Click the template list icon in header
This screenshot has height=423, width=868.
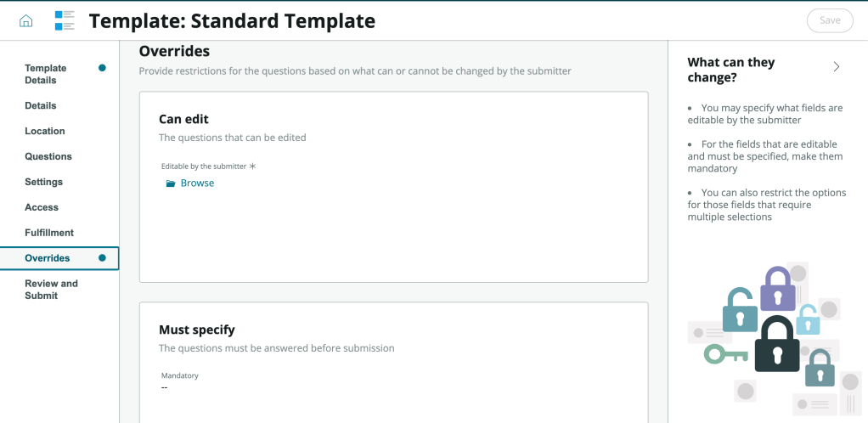(65, 20)
